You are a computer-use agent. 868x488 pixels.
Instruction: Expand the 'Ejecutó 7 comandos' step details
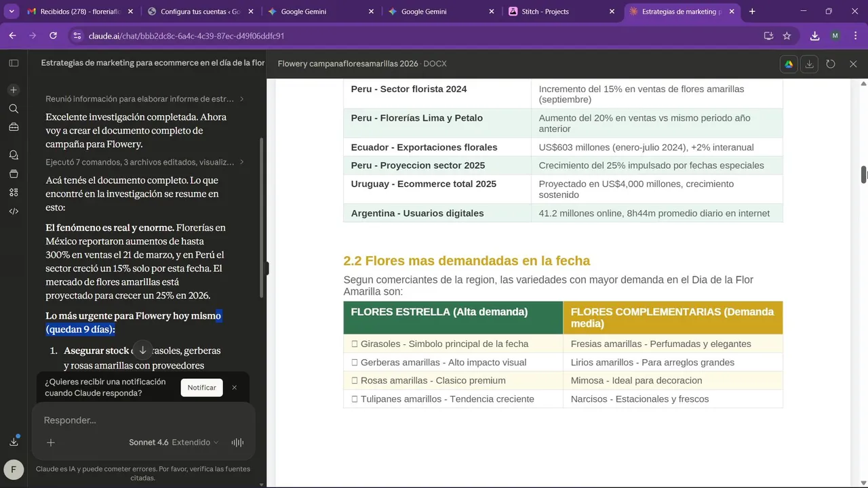(x=144, y=162)
